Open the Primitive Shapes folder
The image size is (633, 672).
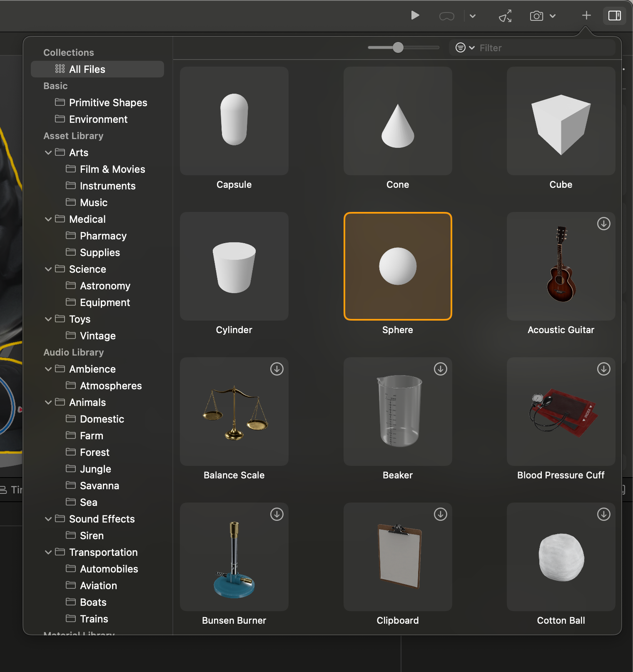pyautogui.click(x=101, y=102)
